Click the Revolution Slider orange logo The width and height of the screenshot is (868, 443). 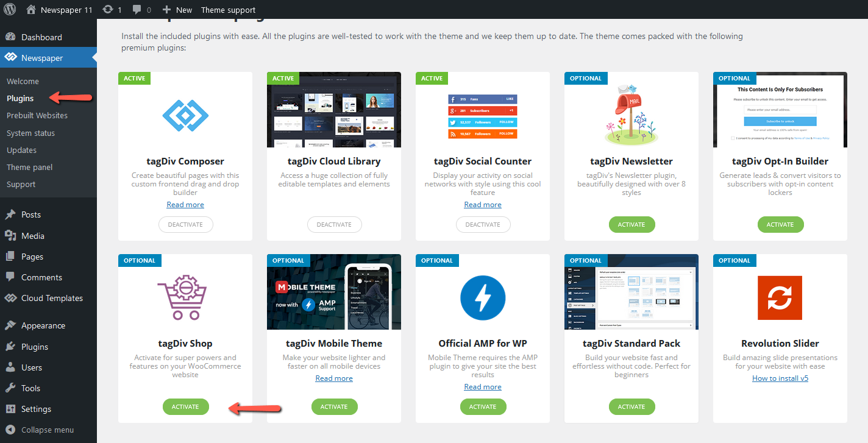tap(780, 298)
